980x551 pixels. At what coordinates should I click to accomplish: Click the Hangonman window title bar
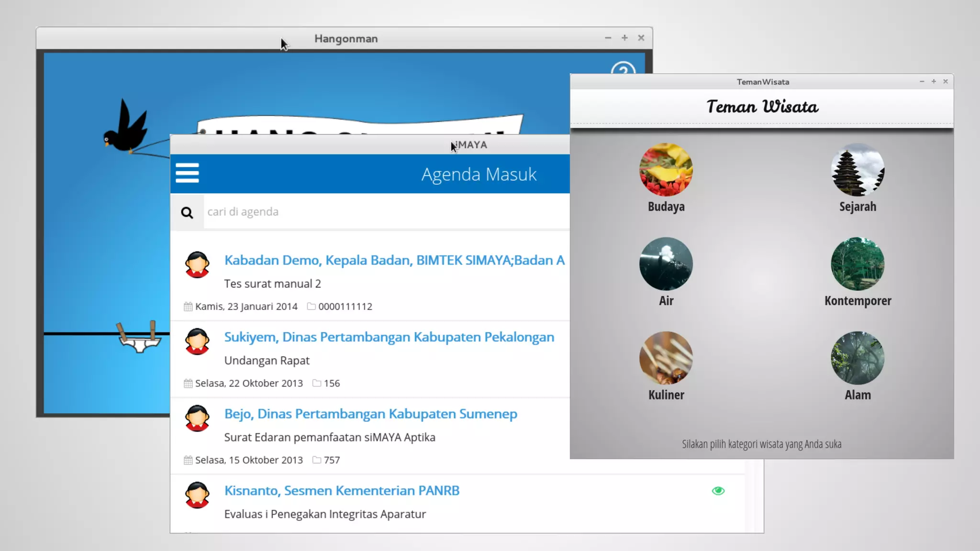[345, 39]
